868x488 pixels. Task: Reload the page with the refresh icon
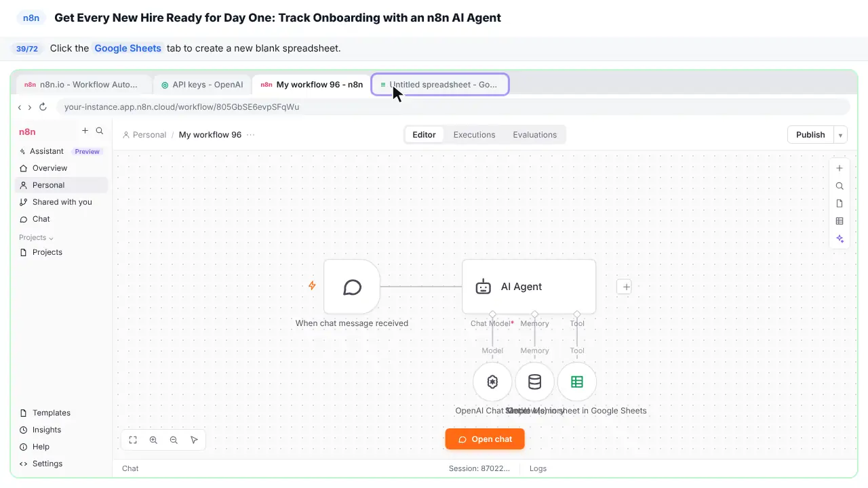(43, 107)
